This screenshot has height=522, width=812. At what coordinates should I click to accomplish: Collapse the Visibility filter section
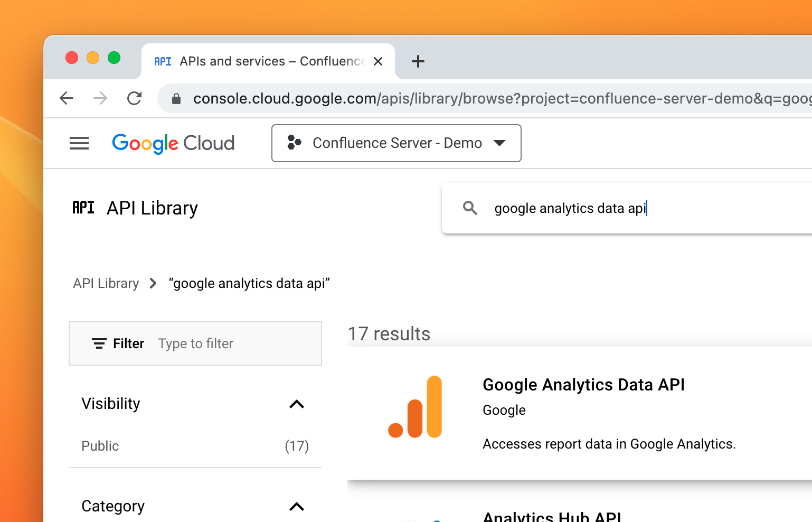[x=297, y=404]
